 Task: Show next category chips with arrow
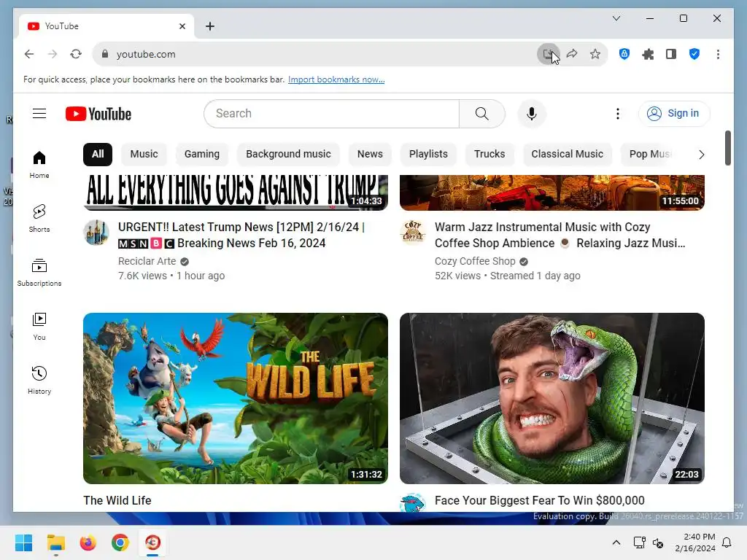(x=701, y=155)
